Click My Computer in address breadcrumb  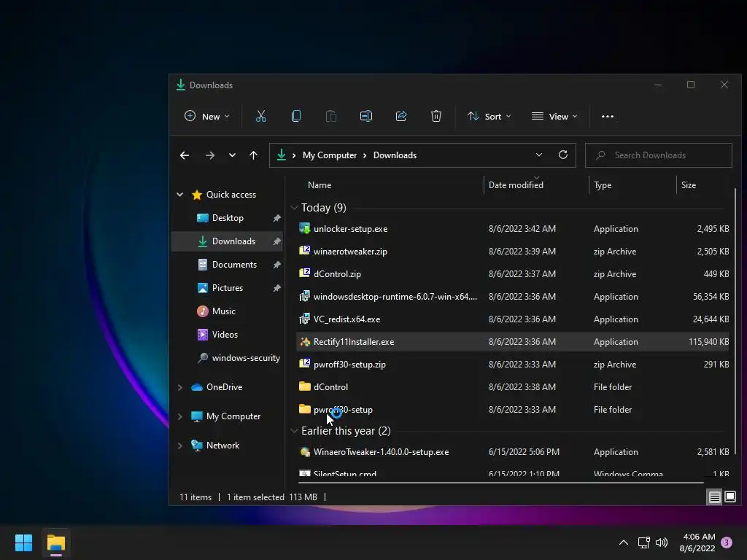click(x=330, y=155)
